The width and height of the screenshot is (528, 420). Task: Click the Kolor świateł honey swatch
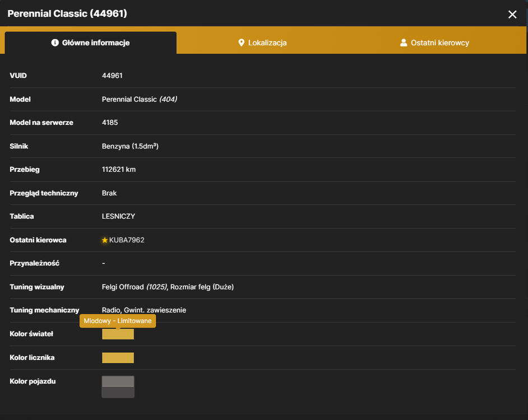coord(118,334)
